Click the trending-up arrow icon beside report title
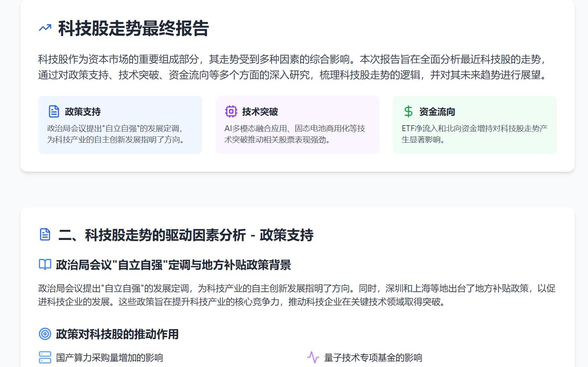Viewport: 588px width, 367px height. pos(45,28)
